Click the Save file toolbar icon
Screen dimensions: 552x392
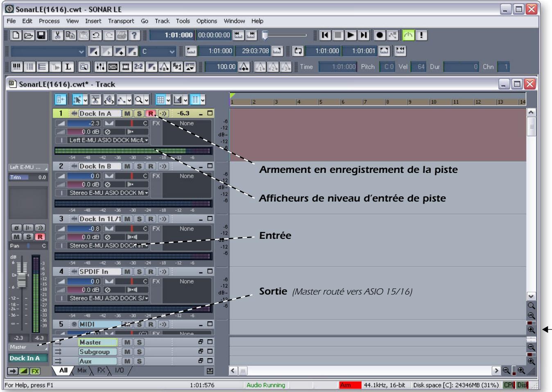(41, 35)
